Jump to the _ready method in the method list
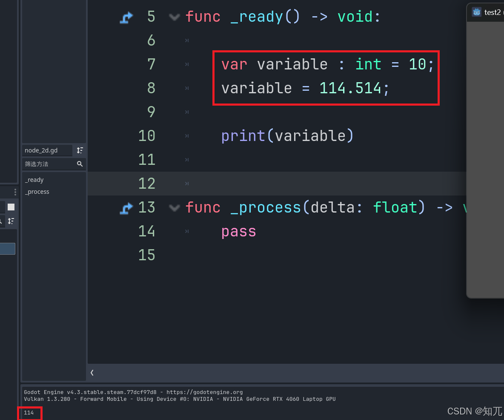 [x=34, y=179]
